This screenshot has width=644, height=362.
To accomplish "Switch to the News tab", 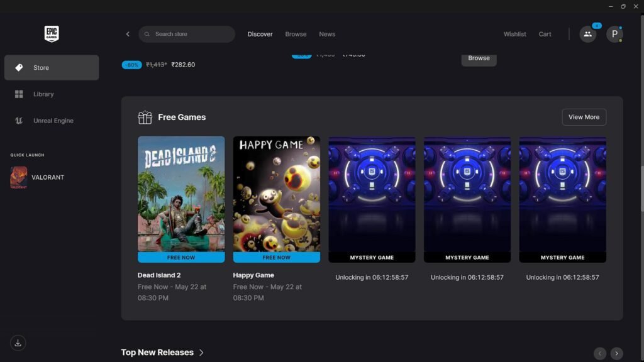I will point(327,34).
